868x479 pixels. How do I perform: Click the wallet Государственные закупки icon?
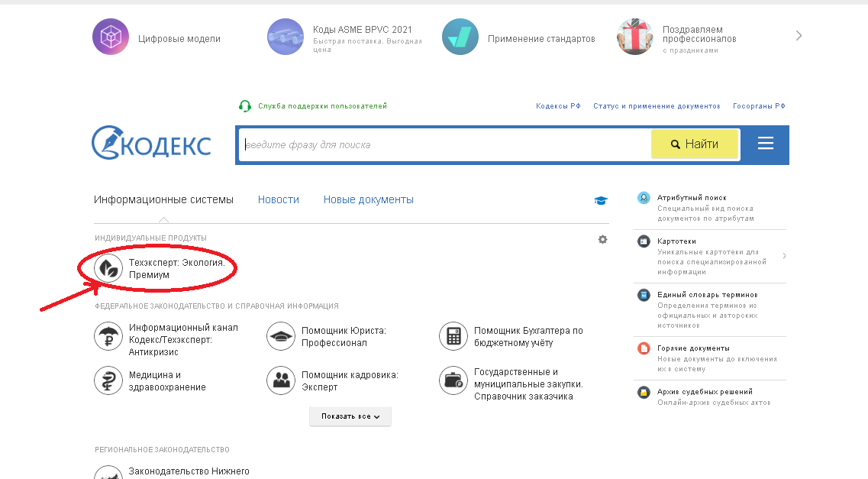[453, 380]
